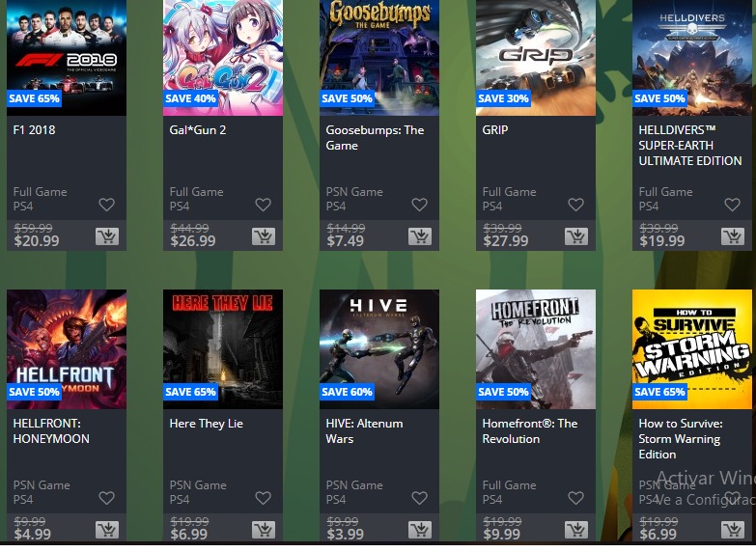Toggle wishlist heart for Here They Lie
The height and width of the screenshot is (552, 756).
pyautogui.click(x=263, y=498)
